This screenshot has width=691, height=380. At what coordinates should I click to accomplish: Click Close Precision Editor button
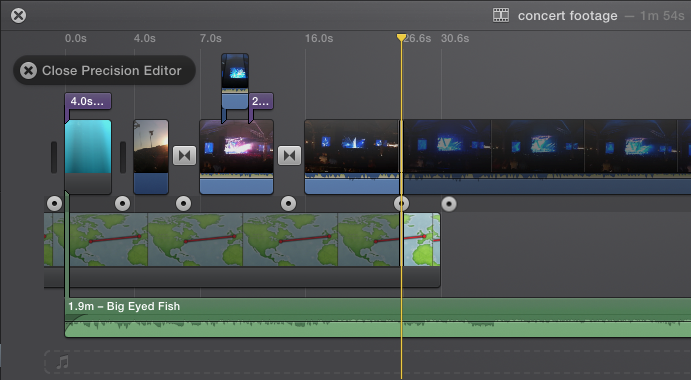click(104, 71)
